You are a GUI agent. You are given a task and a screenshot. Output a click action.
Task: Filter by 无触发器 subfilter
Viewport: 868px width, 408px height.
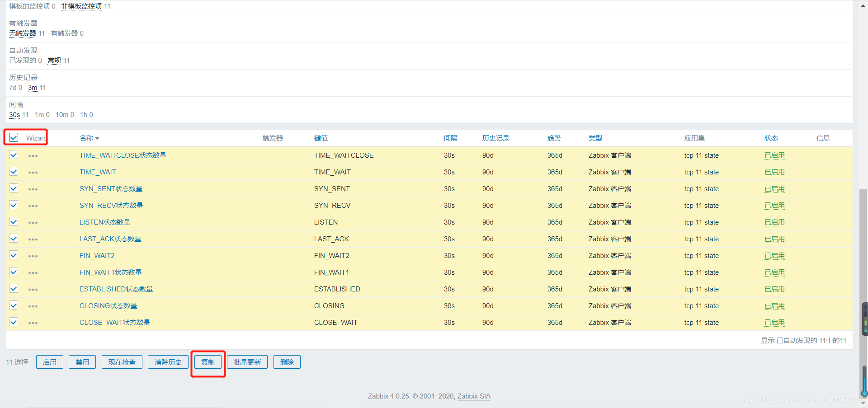point(23,33)
